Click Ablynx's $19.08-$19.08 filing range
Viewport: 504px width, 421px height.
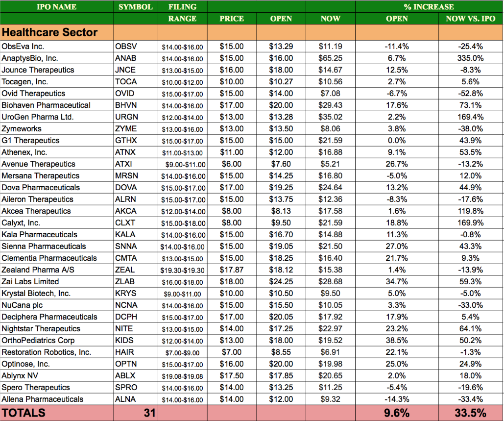(182, 376)
